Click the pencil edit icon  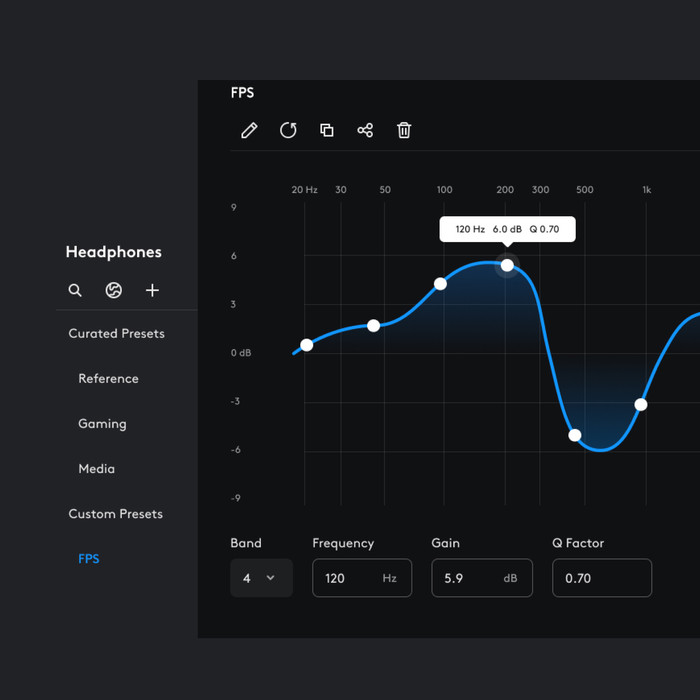point(249,130)
